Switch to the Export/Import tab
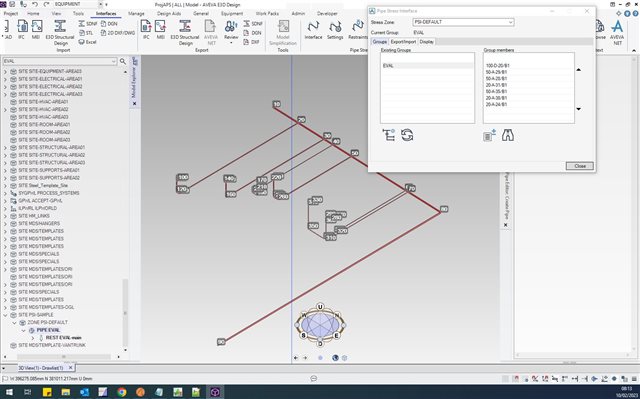This screenshot has height=399, width=640. pos(403,42)
